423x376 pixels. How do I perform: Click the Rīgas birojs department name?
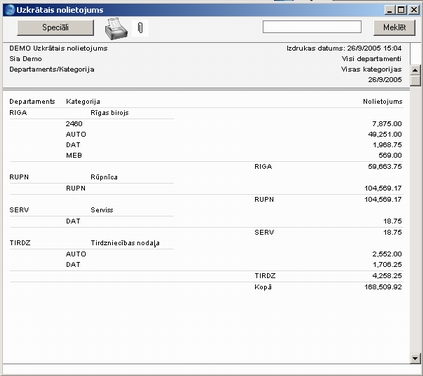click(109, 113)
